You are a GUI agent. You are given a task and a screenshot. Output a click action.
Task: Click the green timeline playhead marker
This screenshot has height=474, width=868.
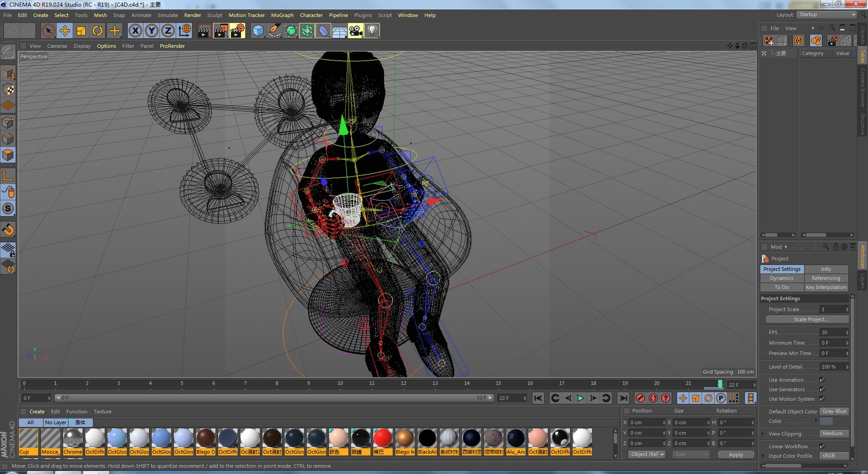tap(720, 384)
